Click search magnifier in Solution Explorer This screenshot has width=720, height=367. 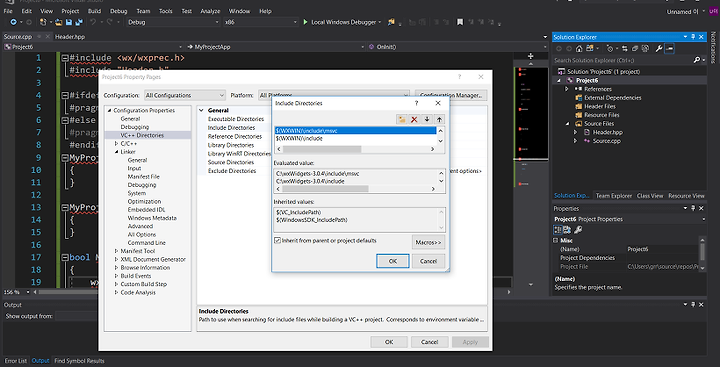(x=697, y=60)
